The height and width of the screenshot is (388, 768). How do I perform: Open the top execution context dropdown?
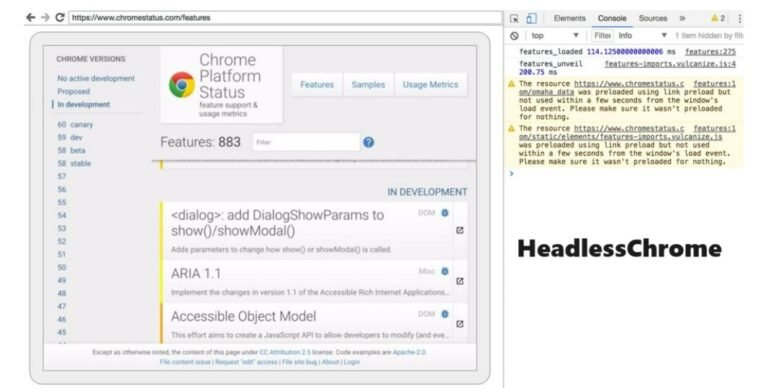coord(555,36)
